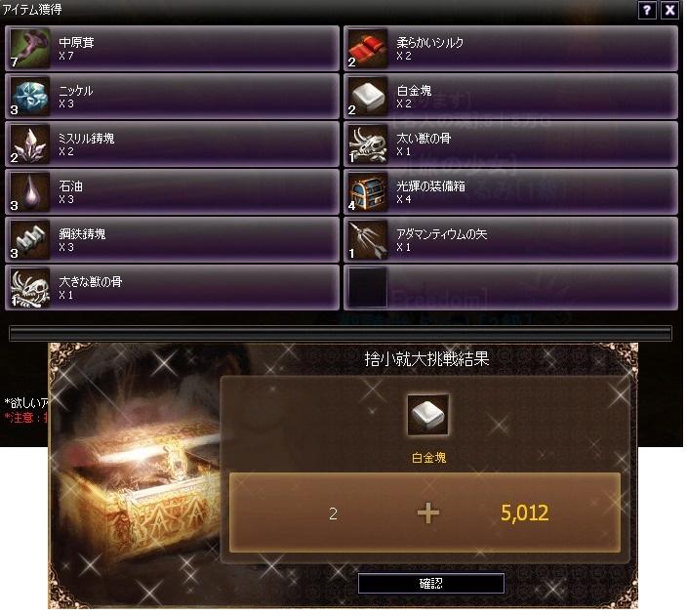Viewport: 687px width, 616px height.
Task: Click the 鋼鉄鋳塊 steel ingot icon
Action: 29,239
